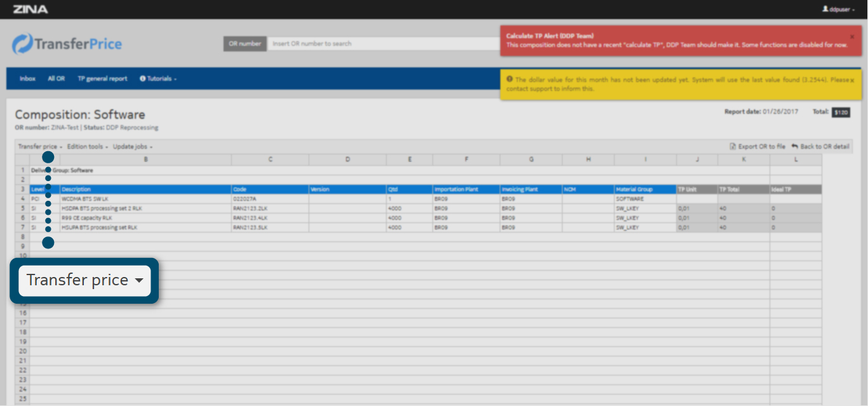Go to All OR in navigation
The height and width of the screenshot is (406, 868).
[x=56, y=79]
